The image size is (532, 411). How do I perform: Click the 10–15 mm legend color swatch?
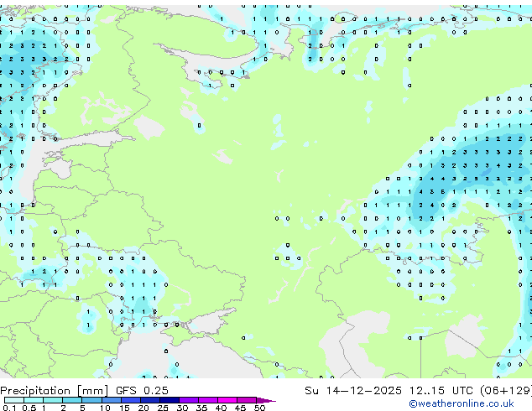tap(112, 400)
